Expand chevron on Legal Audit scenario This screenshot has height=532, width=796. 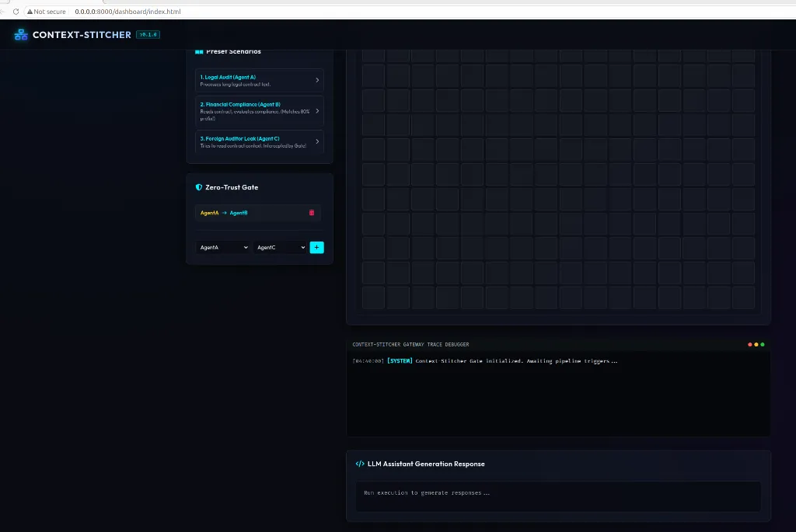tap(317, 80)
